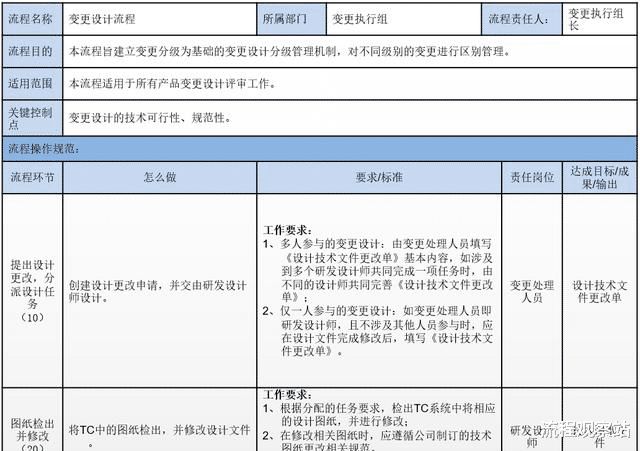The image size is (640, 451).
Task: Click the 流程操作规范 section header
Action: (320, 149)
